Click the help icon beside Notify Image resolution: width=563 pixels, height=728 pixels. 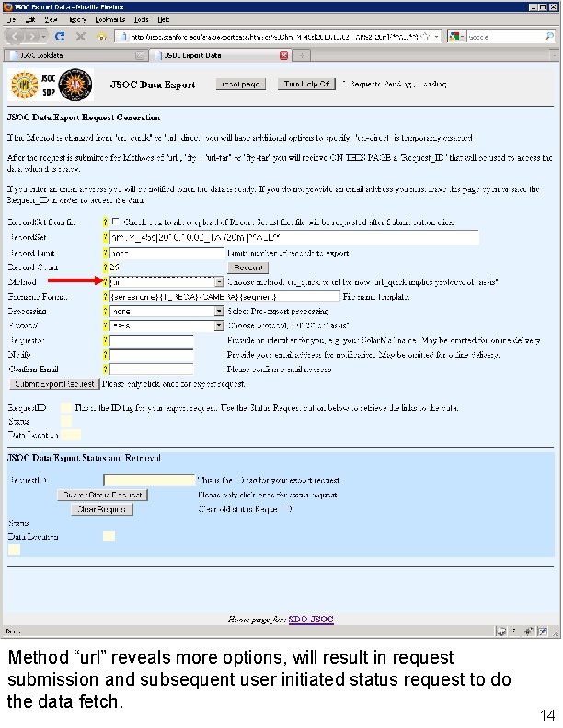click(105, 355)
